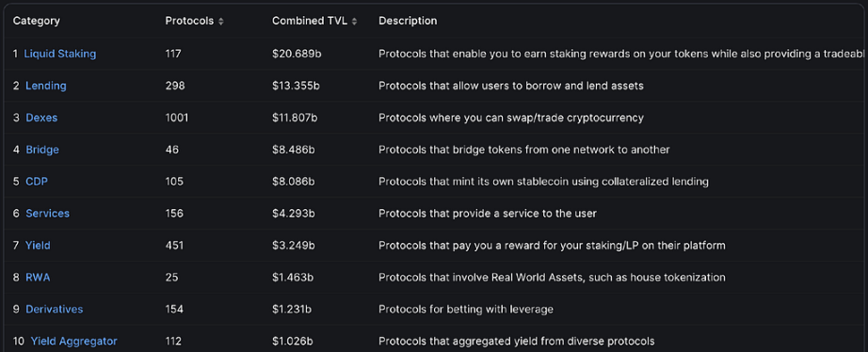Image resolution: width=868 pixels, height=352 pixels.
Task: Select the 1001 protocols cell for Dexes
Action: (x=177, y=118)
